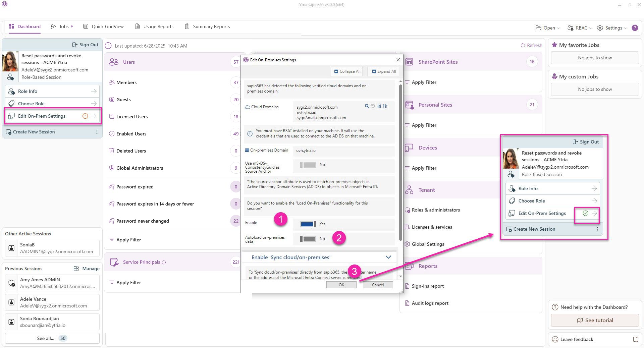Click the Manage previous sessions icon
644x348 pixels.
click(76, 269)
